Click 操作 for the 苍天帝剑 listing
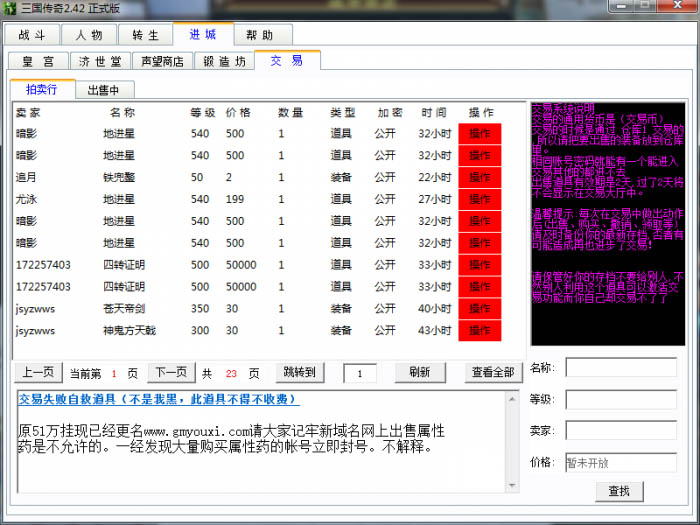The image size is (700, 525). [479, 309]
